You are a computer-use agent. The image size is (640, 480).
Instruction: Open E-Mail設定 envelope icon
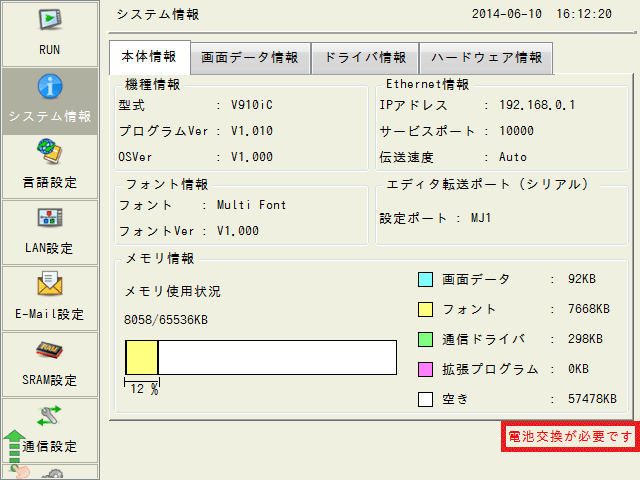point(50,285)
